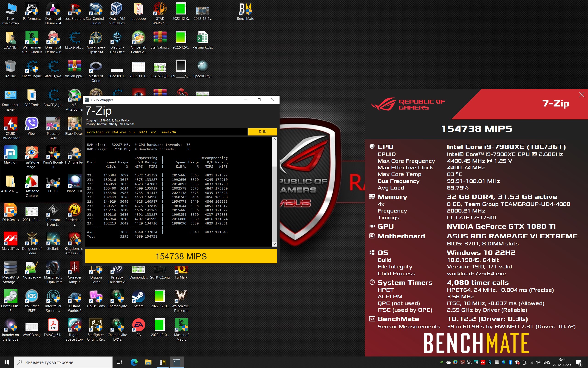Click the Bluetooth icon in the system tray
The height and width of the screenshot is (368, 588).
click(x=510, y=362)
